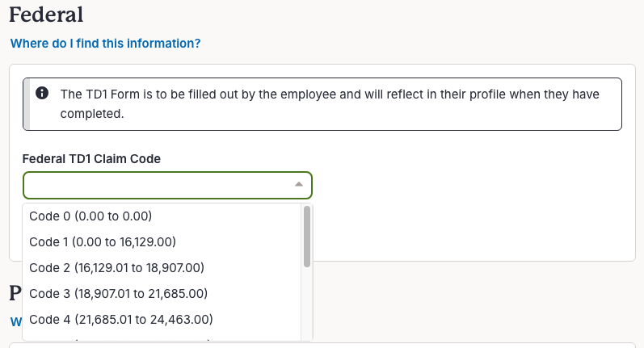Click the 'Federal' section heading

pyautogui.click(x=46, y=15)
